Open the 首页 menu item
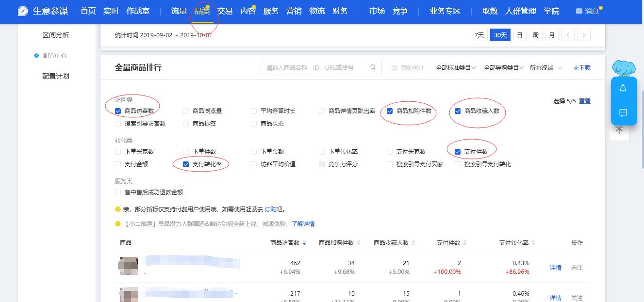The width and height of the screenshot is (644, 302). click(88, 11)
